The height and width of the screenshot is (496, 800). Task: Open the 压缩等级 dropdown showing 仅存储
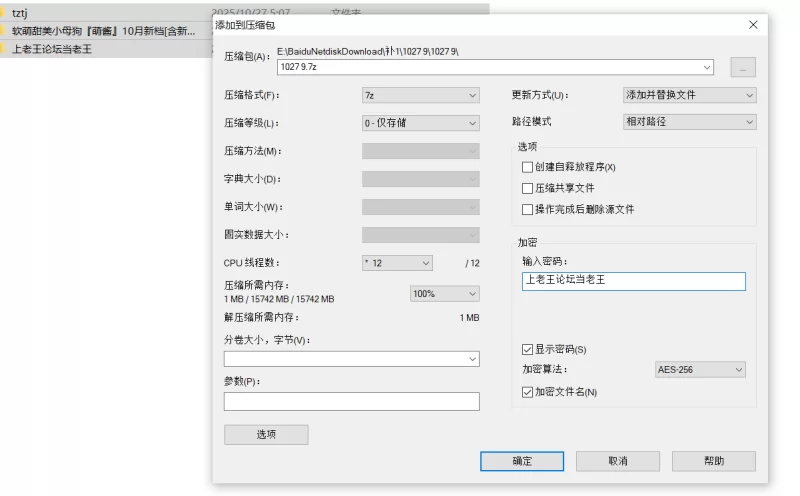420,123
